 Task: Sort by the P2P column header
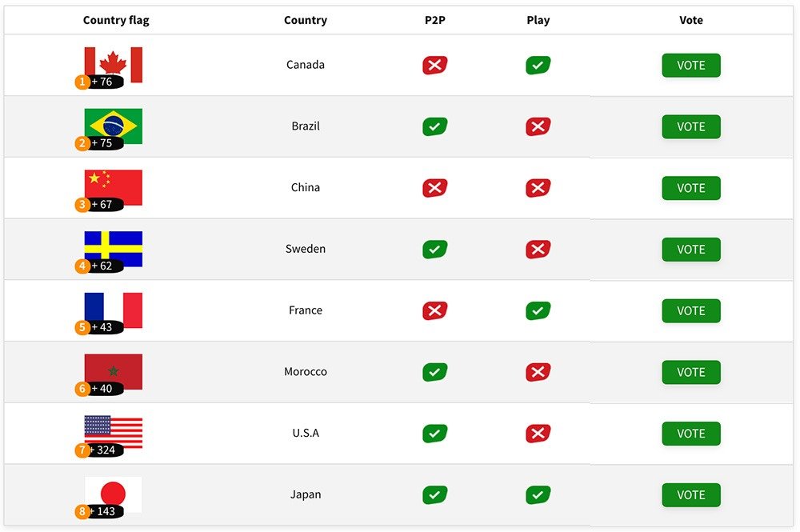click(434, 21)
